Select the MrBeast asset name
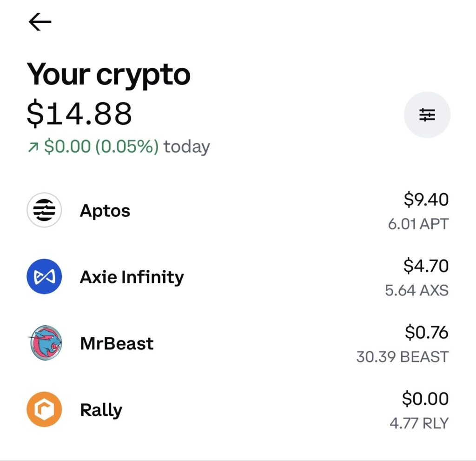This screenshot has height=461, width=476. click(117, 344)
